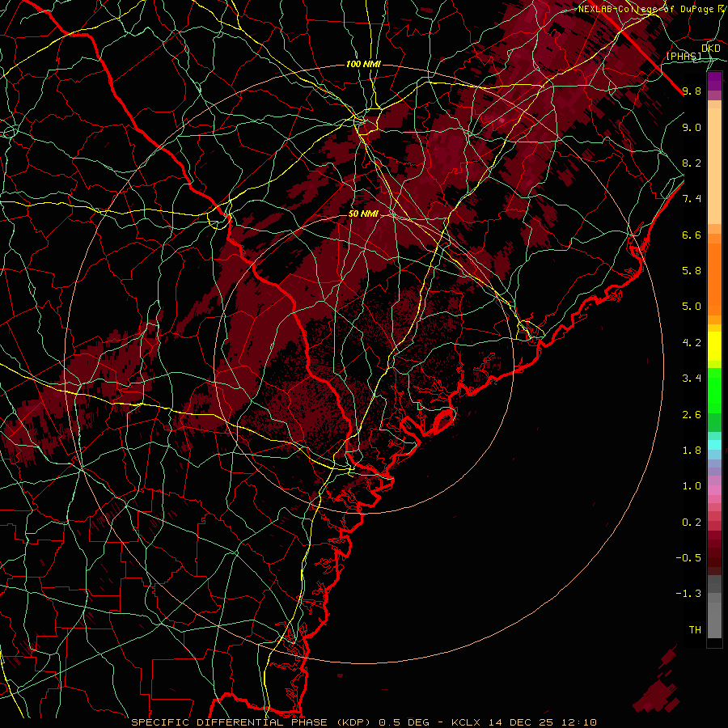Click the 2.6 value on the scale
728x728 pixels.
[692, 415]
